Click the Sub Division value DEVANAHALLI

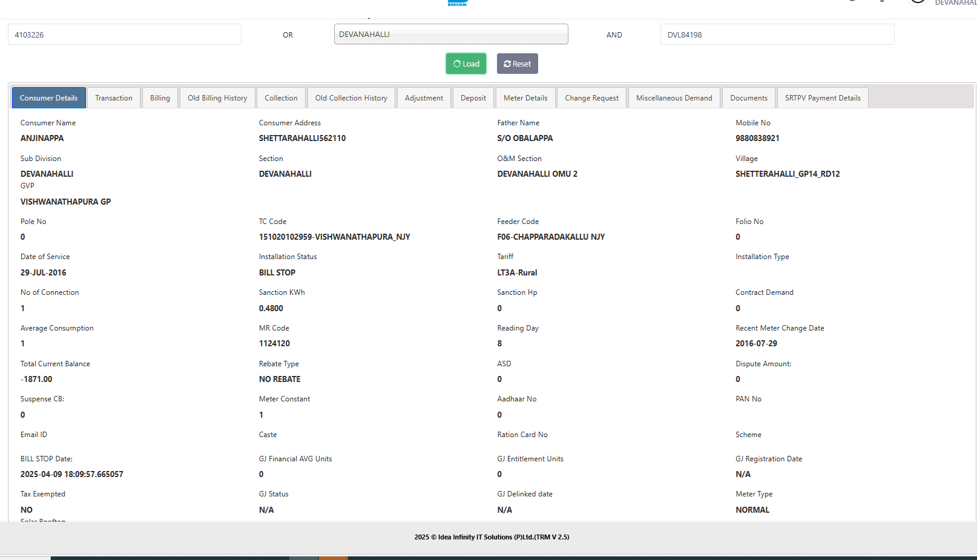pyautogui.click(x=47, y=174)
